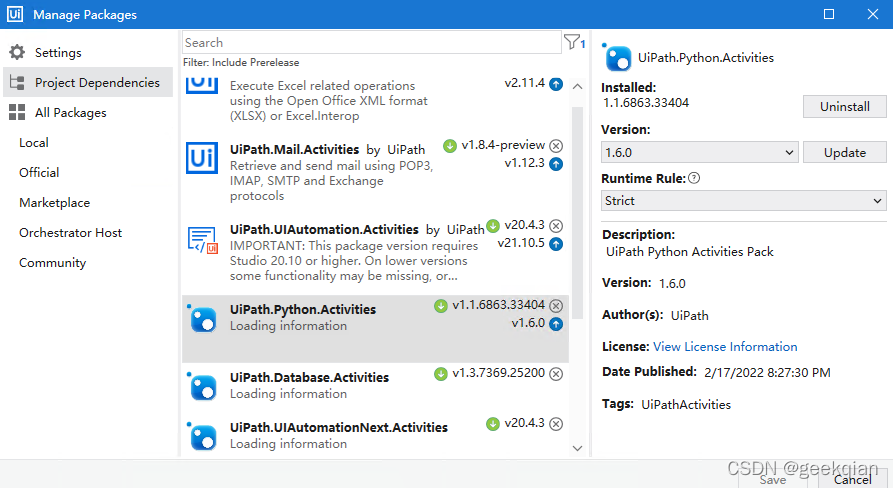Click the Cancel button

pyautogui.click(x=853, y=479)
